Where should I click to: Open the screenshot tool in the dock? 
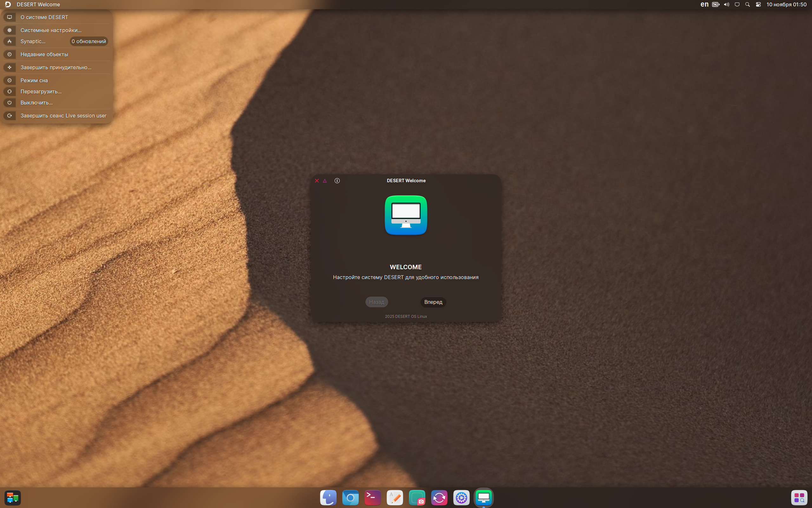(417, 498)
